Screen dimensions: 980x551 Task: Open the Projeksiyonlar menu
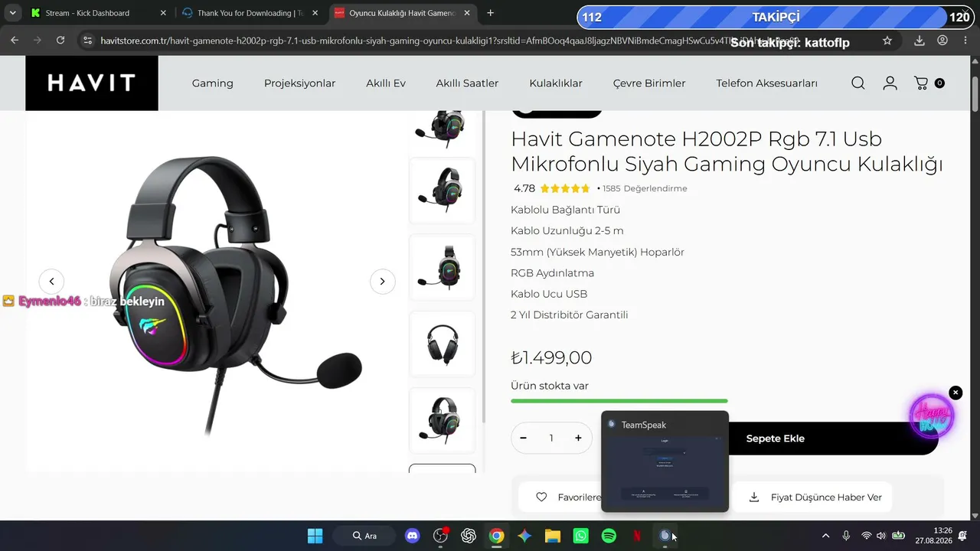coord(299,83)
